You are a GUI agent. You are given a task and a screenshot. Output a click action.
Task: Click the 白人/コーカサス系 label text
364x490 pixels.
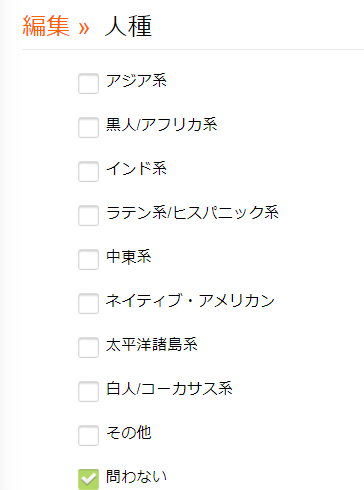click(x=169, y=389)
